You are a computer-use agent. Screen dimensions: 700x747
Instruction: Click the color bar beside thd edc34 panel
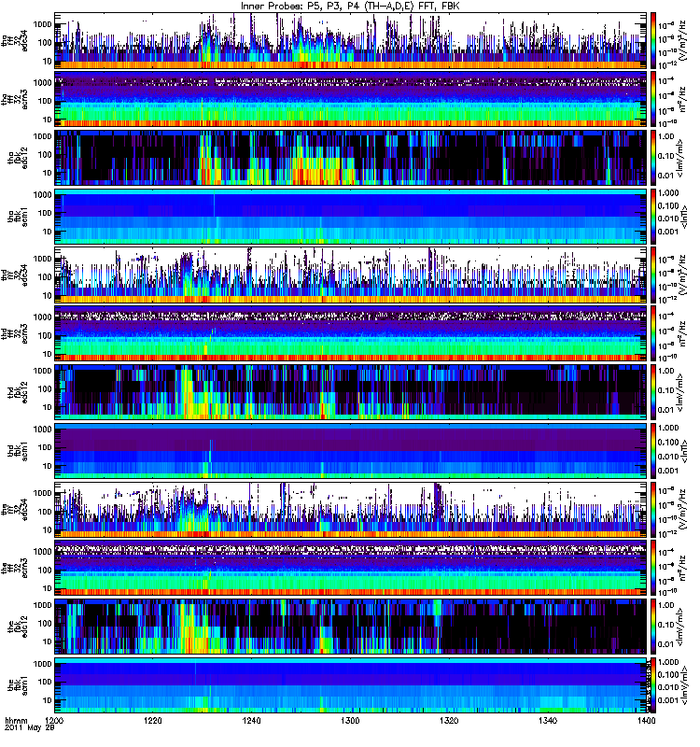click(652, 275)
